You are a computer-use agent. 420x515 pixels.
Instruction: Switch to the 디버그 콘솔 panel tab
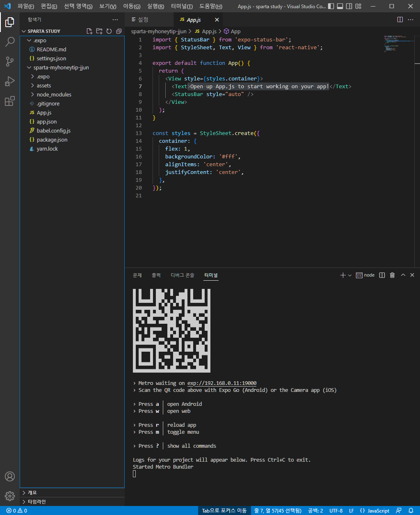click(183, 275)
